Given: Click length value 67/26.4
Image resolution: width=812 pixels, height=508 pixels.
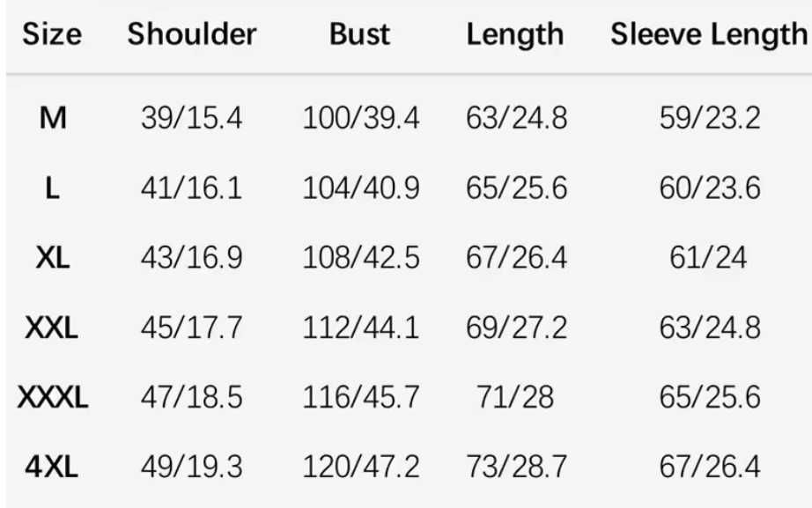Looking at the screenshot, I should click(x=516, y=257).
